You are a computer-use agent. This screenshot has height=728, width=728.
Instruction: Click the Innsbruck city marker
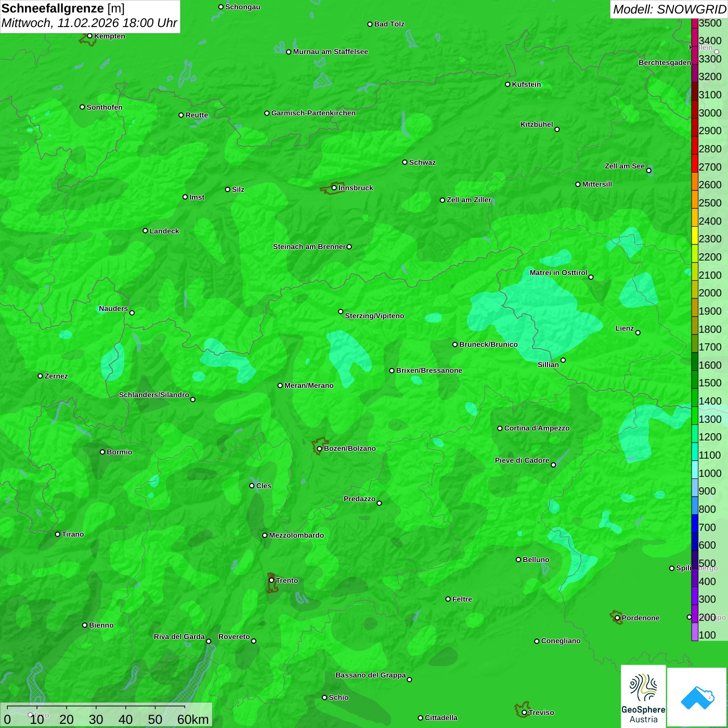(334, 188)
